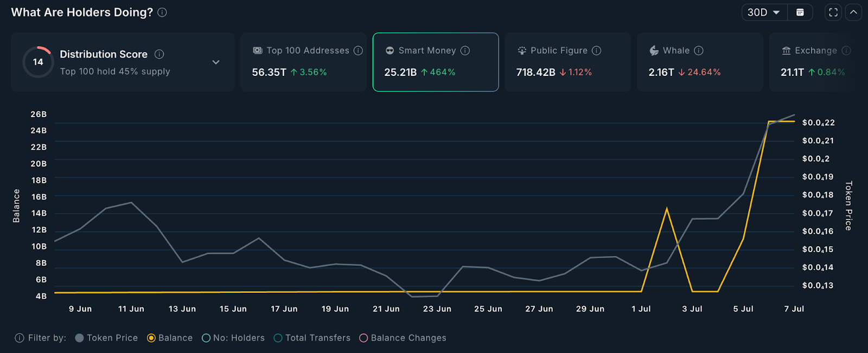This screenshot has height=353, width=868.
Task: Click the '1 Jul' x-axis date label
Action: (641, 309)
